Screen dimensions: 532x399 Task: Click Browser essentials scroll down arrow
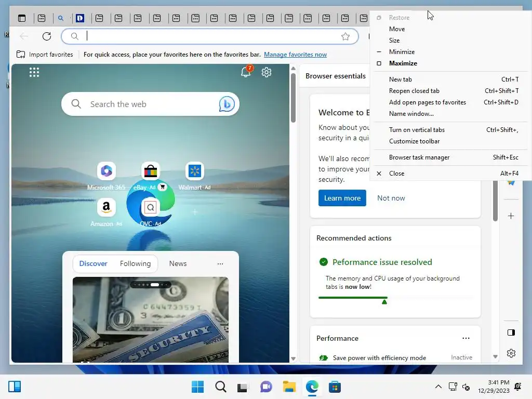coord(495,356)
